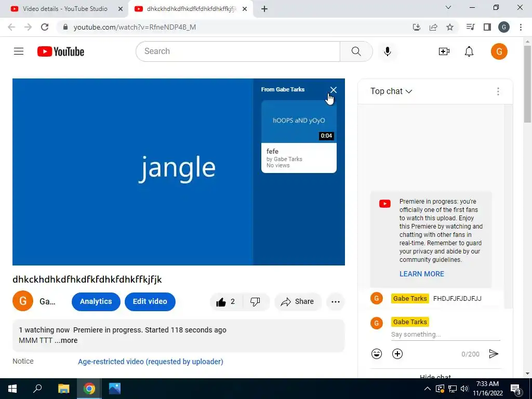This screenshot has width=532, height=399.
Task: Bookmark this page with star
Action: 450,27
